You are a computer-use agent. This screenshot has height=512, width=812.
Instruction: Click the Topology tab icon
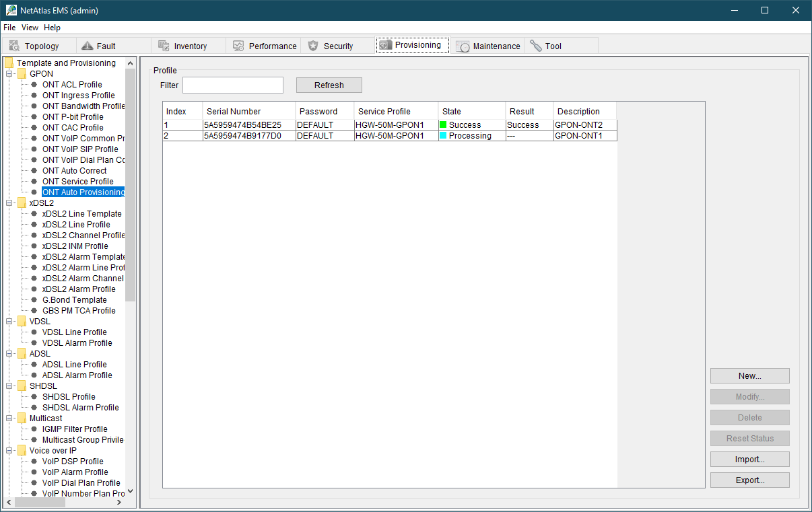[x=14, y=46]
